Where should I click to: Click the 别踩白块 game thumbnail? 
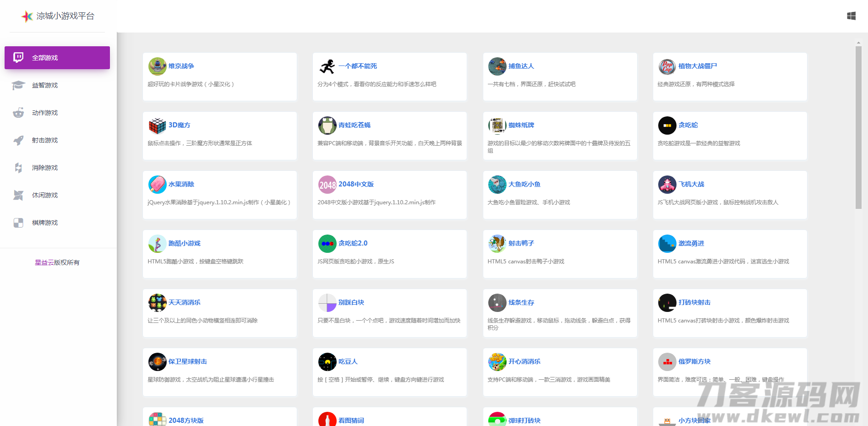[x=327, y=302]
